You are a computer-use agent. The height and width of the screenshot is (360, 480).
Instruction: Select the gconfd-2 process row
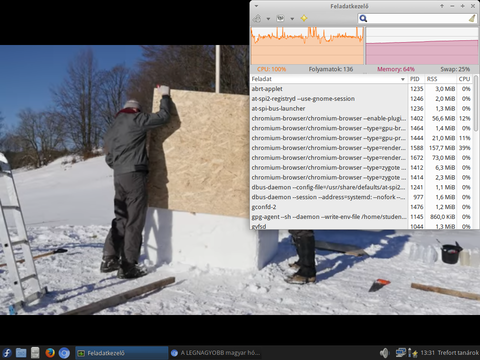point(361,207)
